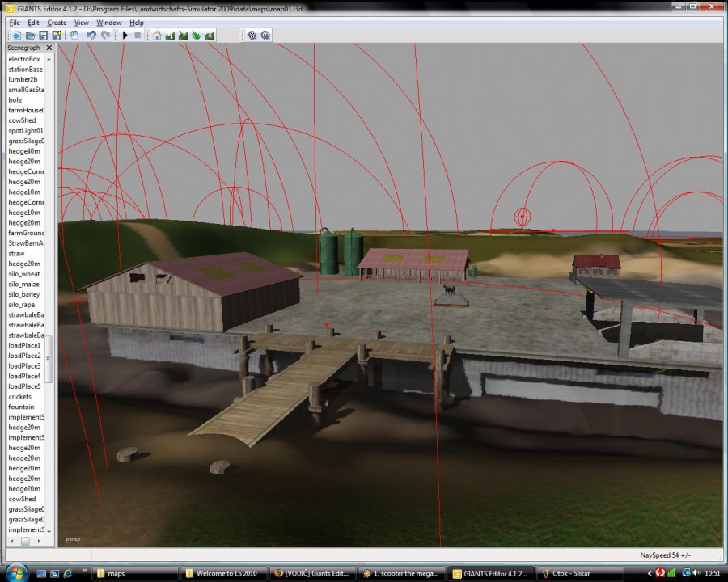Click the Open file toolbar icon
This screenshot has width=728, height=582.
30,36
